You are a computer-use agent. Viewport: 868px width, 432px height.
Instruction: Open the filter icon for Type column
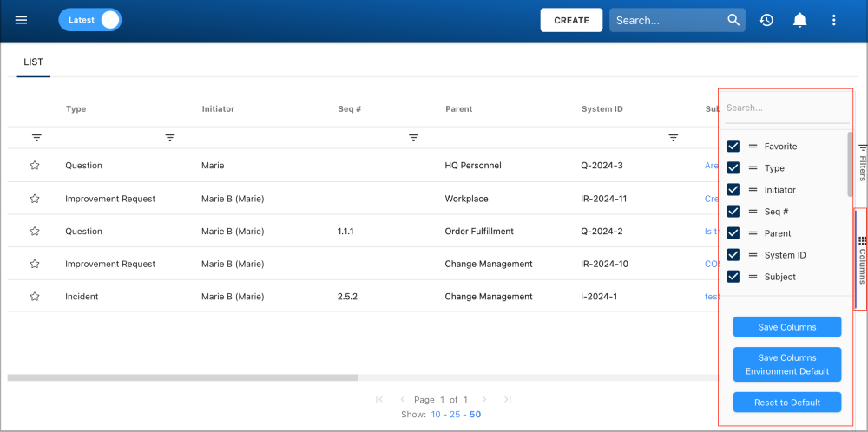pyautogui.click(x=170, y=138)
